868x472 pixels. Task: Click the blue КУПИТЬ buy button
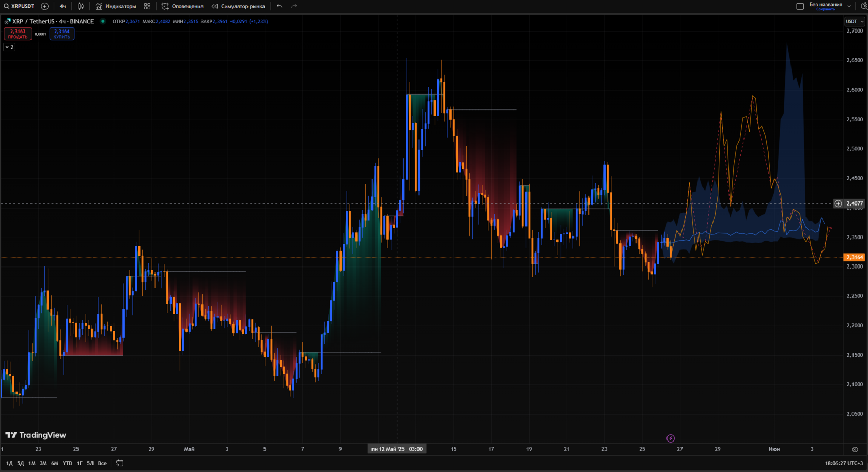[62, 34]
